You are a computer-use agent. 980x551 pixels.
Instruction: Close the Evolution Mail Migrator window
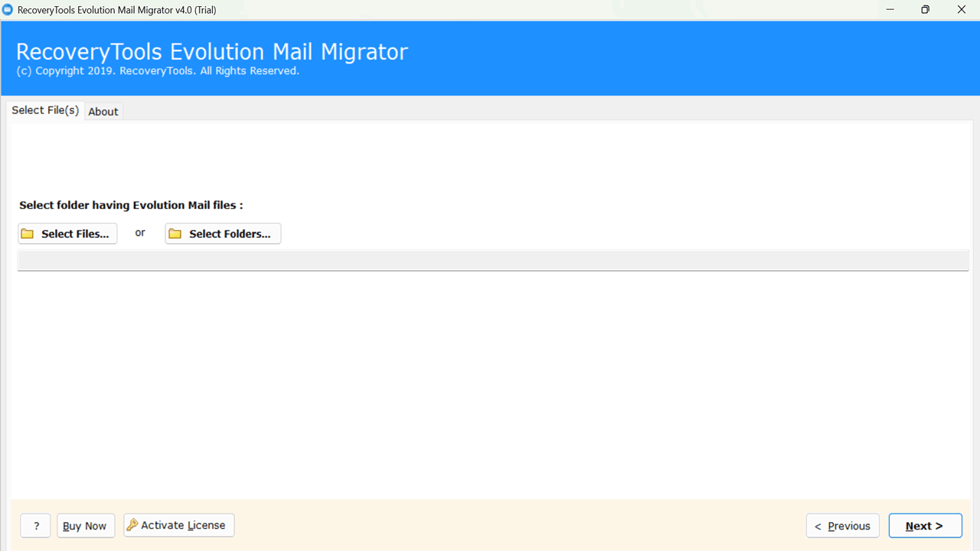962,10
